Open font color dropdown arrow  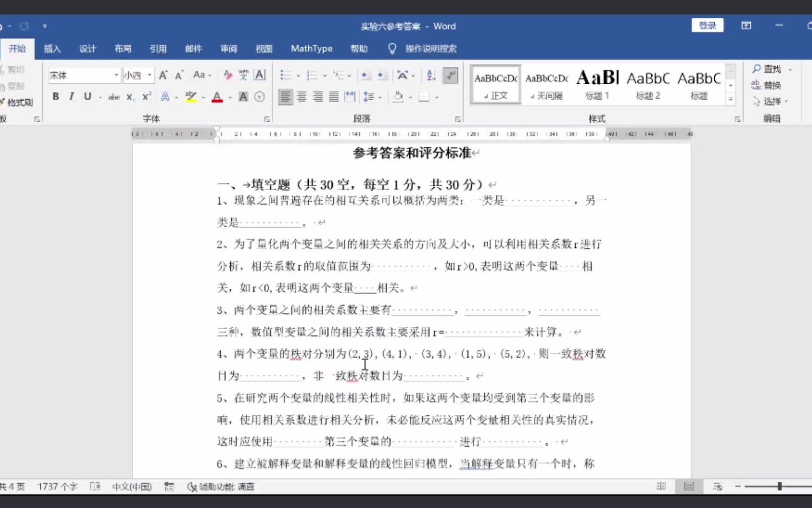(x=230, y=97)
